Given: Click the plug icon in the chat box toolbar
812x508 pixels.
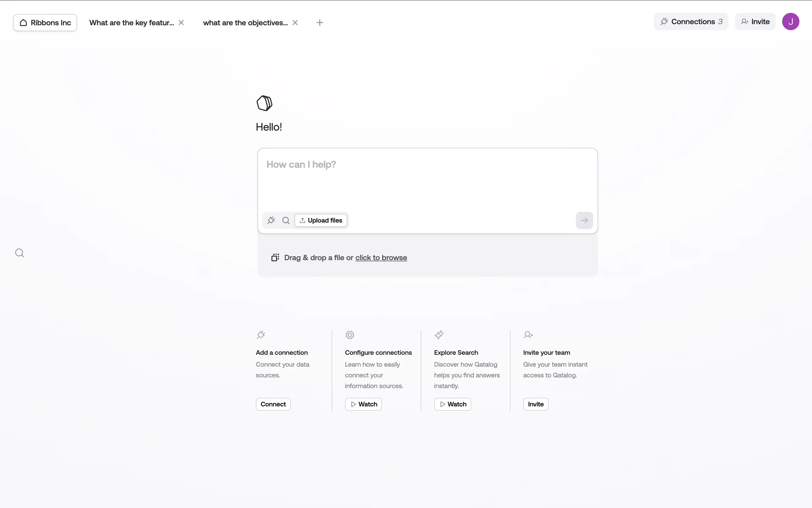Looking at the screenshot, I should tap(271, 220).
